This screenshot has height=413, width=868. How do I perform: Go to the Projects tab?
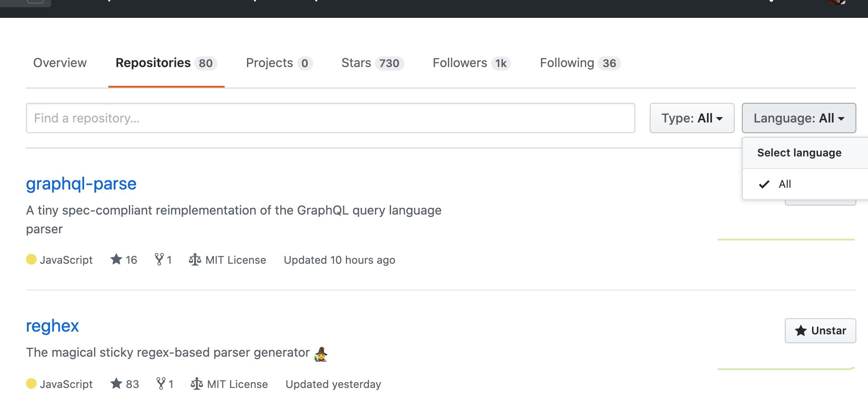279,63
